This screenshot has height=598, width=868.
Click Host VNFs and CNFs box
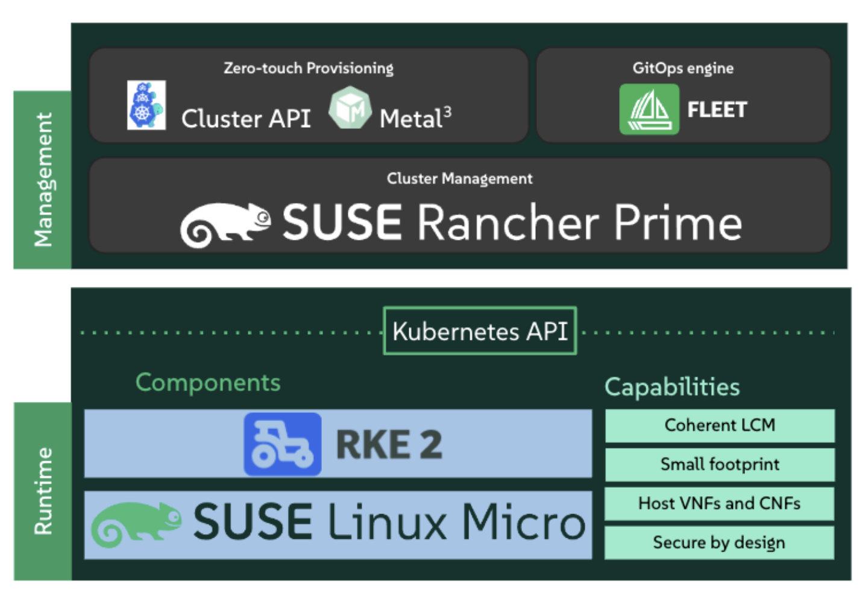pos(720,503)
